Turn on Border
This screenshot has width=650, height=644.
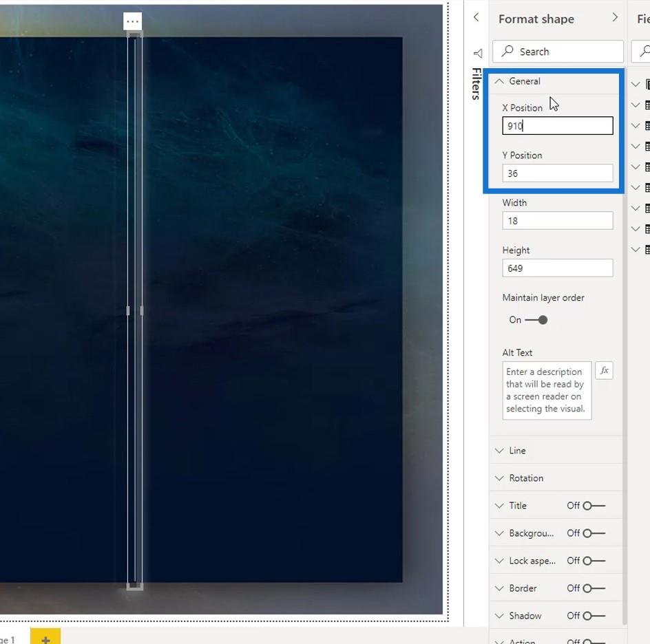594,588
